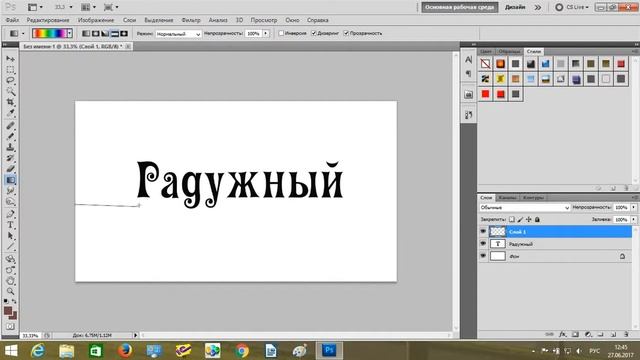Open the Файл menu

point(12,20)
